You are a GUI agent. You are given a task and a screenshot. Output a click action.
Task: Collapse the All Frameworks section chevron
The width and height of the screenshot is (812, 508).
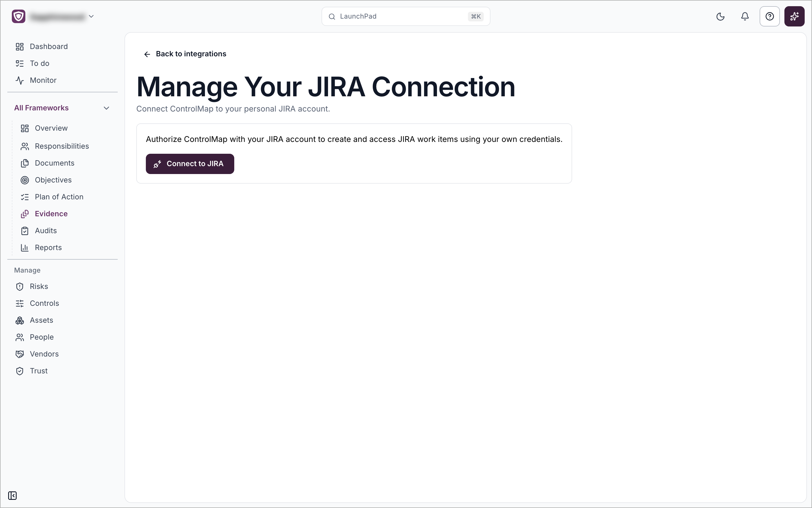106,108
